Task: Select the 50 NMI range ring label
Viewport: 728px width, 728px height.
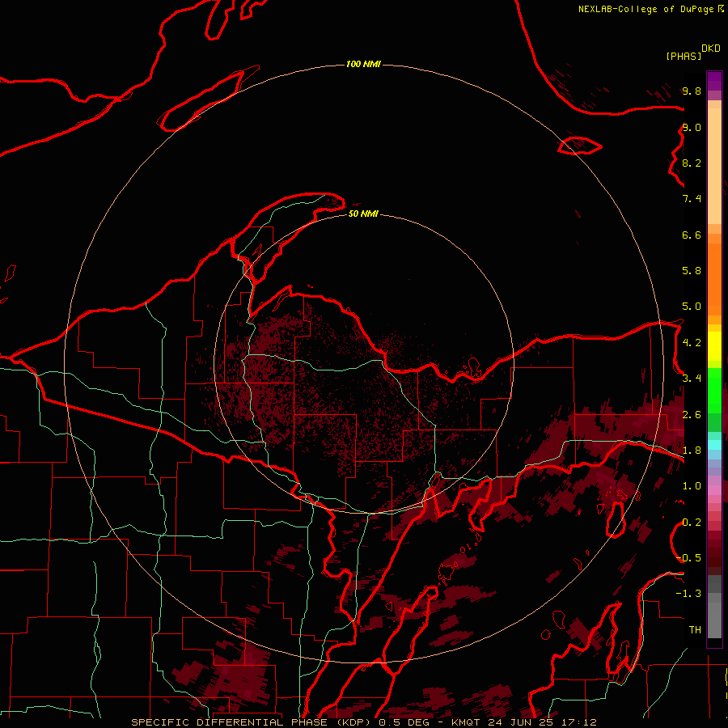Action: 363,214
